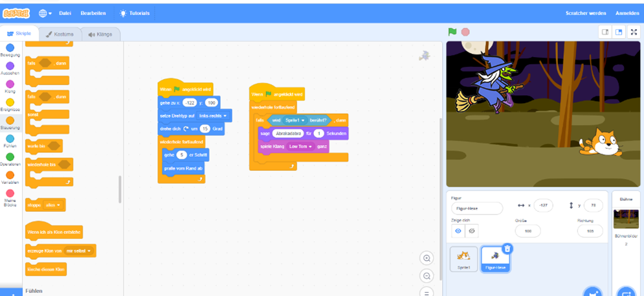This screenshot has height=296, width=644.
Task: Click the cat sprite on the stage
Action: tap(601, 142)
